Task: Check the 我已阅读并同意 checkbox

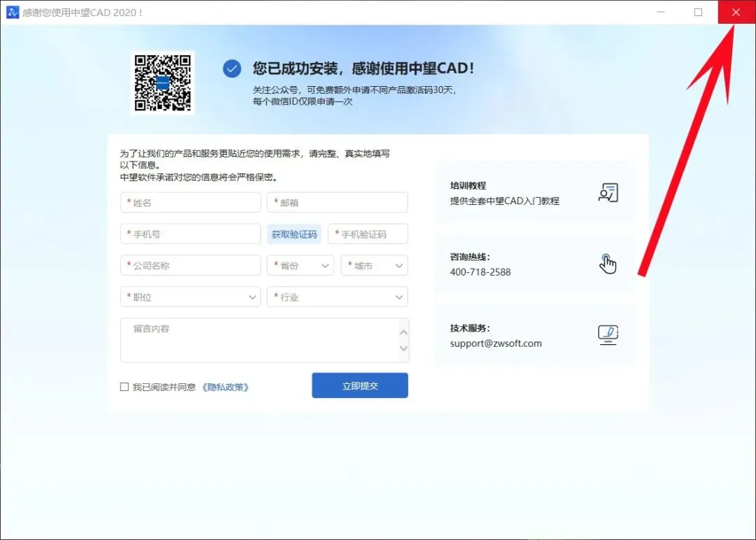Action: tap(125, 387)
